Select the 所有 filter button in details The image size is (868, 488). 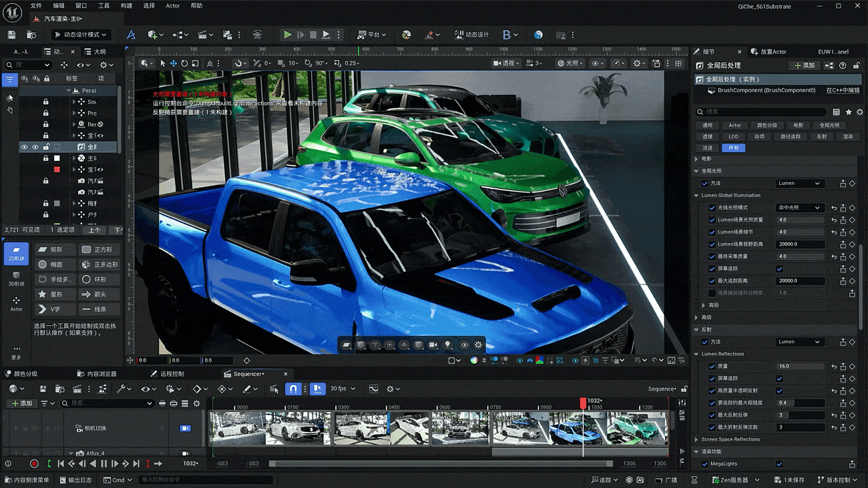(x=733, y=148)
